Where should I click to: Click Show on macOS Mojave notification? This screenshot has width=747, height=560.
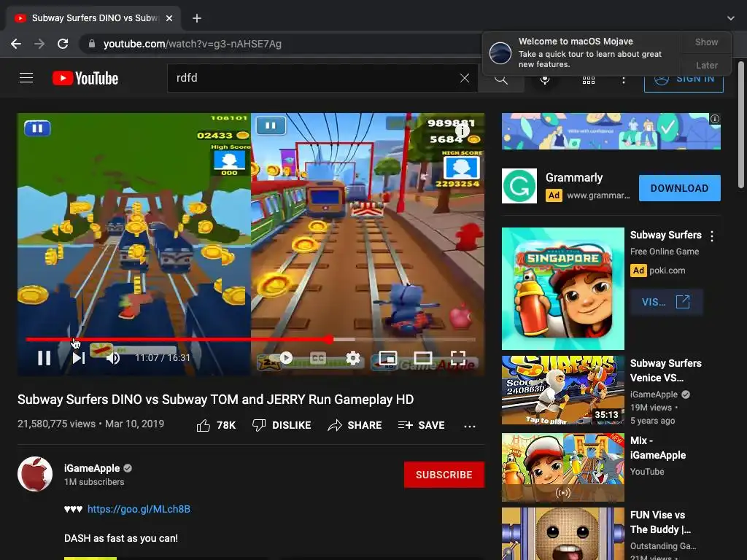(706, 42)
